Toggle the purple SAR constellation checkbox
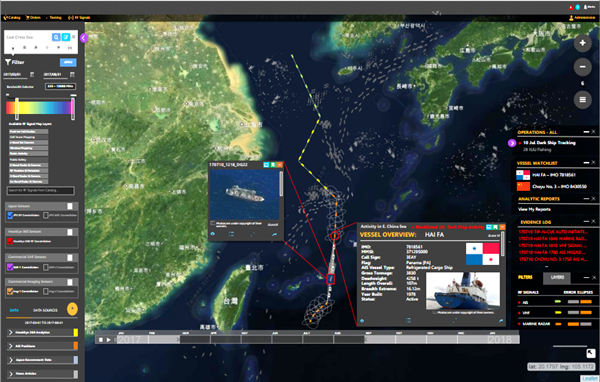Image resolution: width=600 pixels, height=382 pixels. pyautogui.click(x=10, y=267)
